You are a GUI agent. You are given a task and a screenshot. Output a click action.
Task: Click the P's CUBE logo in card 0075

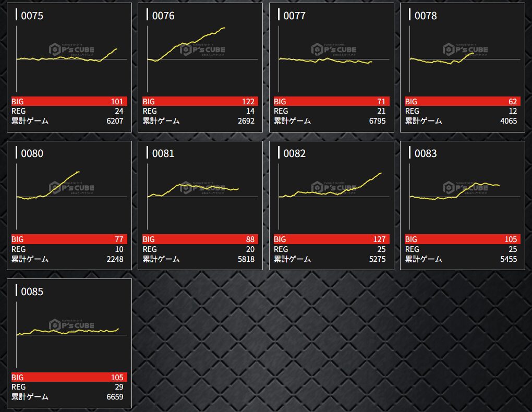click(x=72, y=50)
